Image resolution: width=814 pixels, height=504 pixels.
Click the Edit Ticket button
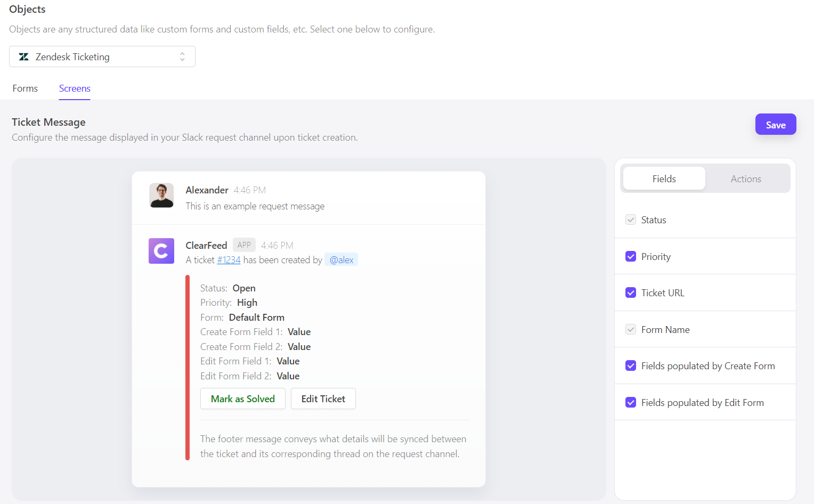[x=323, y=399]
